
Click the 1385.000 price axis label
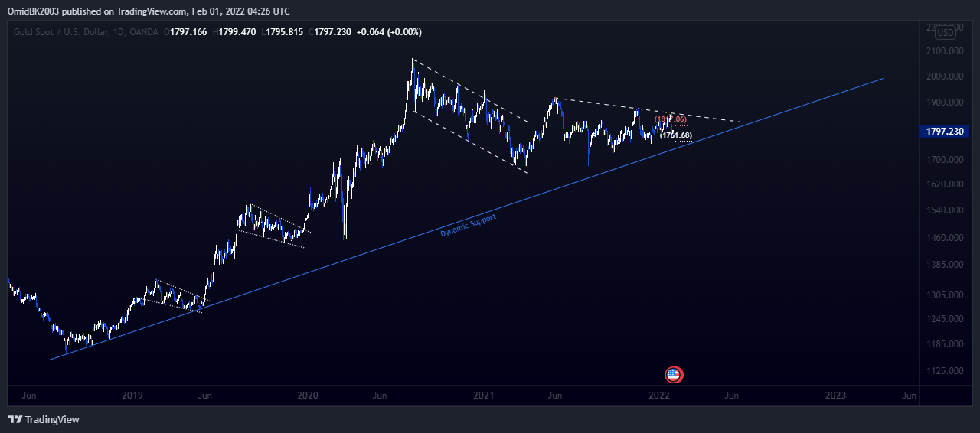(943, 265)
